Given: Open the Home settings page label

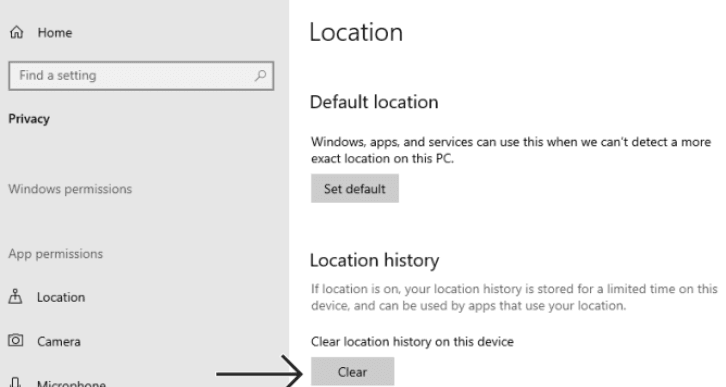Looking at the screenshot, I should point(55,33).
